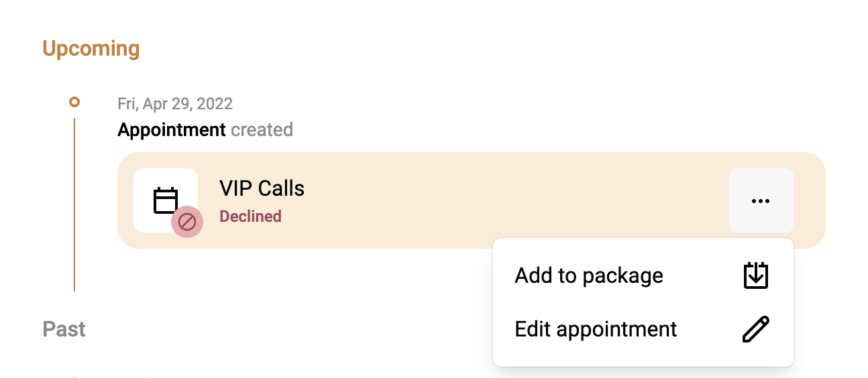868x378 pixels.
Task: Click the white calendar thumbnail tile
Action: coord(166,200)
